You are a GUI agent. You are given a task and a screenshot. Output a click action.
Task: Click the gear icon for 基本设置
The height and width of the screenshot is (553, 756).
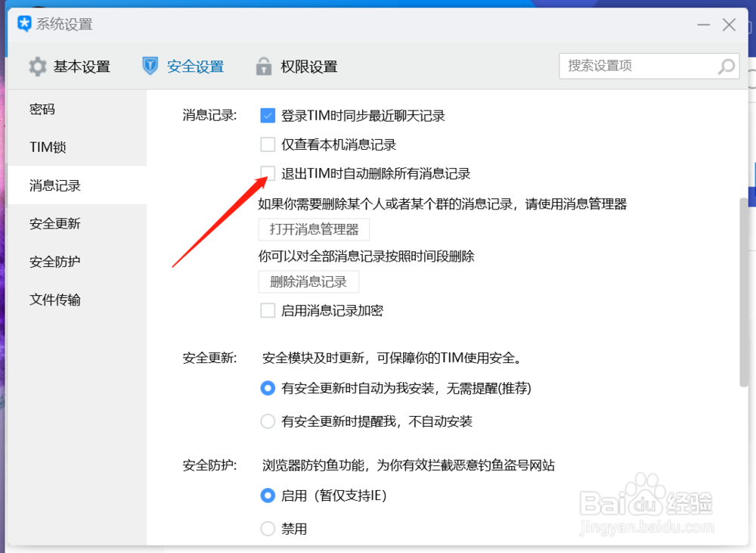coord(37,67)
